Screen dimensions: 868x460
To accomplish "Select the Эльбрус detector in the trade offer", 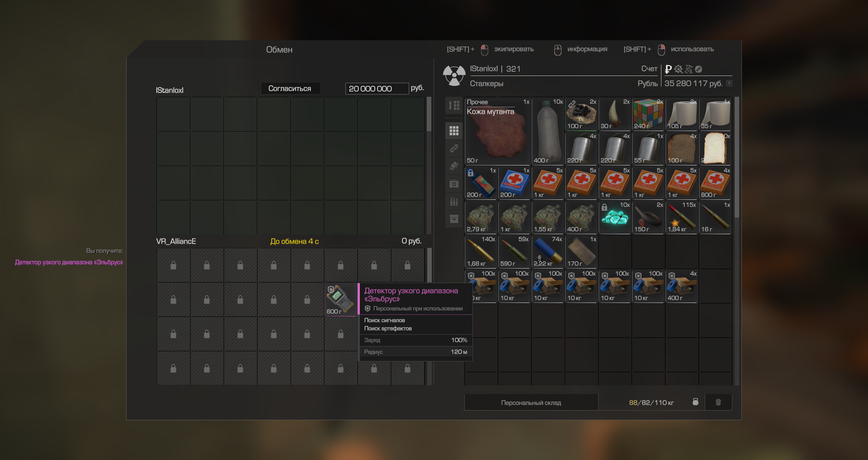I will [x=341, y=299].
